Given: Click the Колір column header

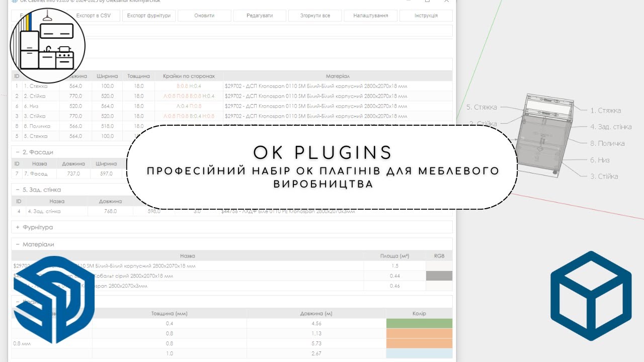Looking at the screenshot, I should tap(419, 313).
